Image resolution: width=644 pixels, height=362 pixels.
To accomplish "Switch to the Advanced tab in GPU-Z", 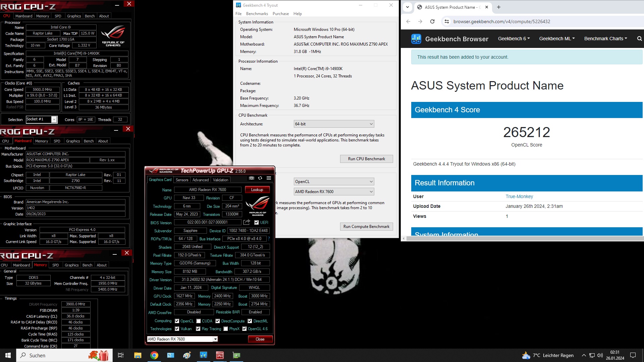I will 201,180.
